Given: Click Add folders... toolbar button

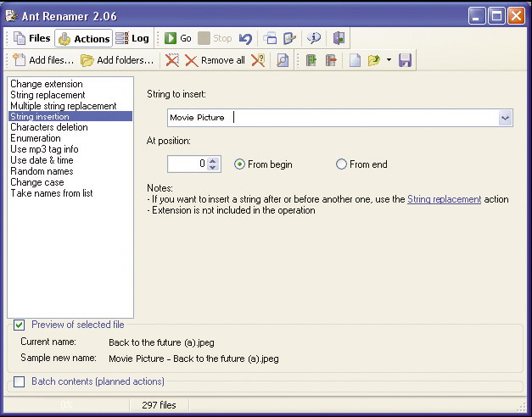Looking at the screenshot, I should pyautogui.click(x=117, y=60).
